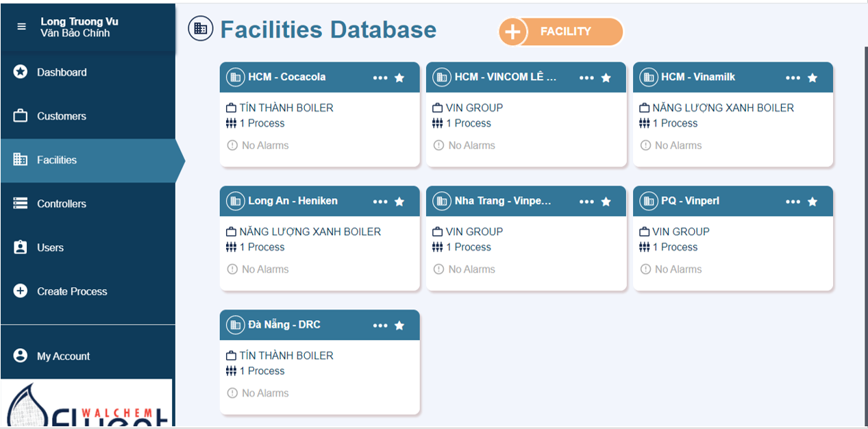Click 1 Process on Đà Nẵng - DRC card
The image size is (868, 429).
(262, 371)
